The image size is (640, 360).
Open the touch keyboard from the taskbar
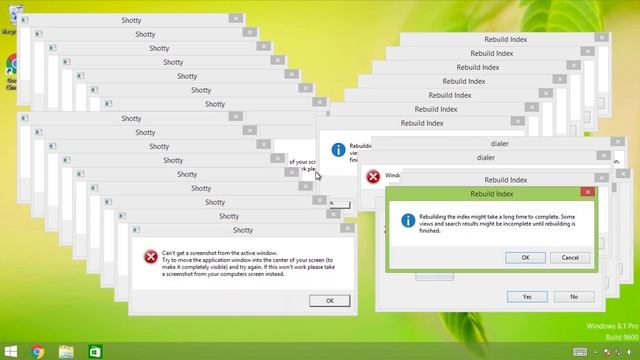click(x=580, y=352)
